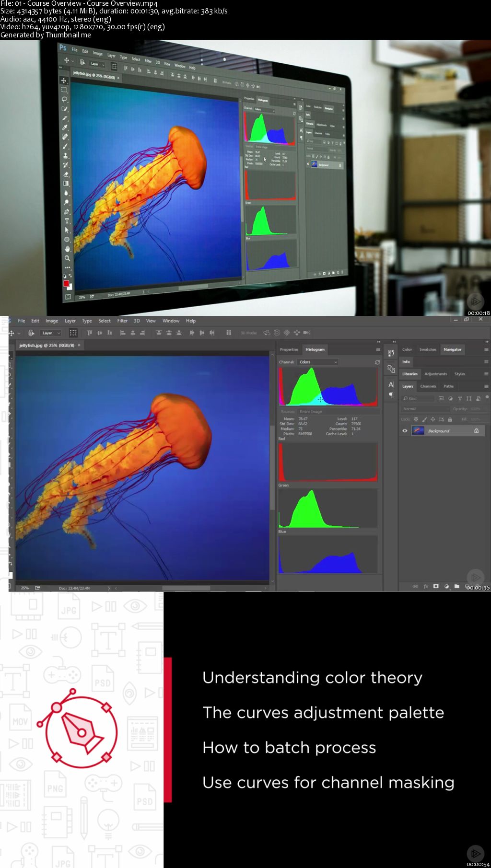Image resolution: width=491 pixels, height=868 pixels.
Task: Click the share icon in the status bar
Action: pyautogui.click(x=37, y=588)
